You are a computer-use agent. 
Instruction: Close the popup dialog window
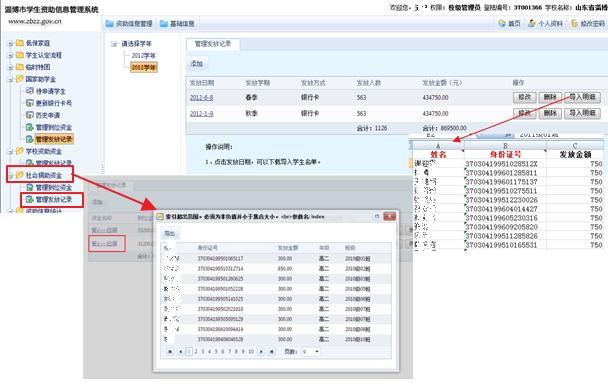pyautogui.click(x=389, y=216)
